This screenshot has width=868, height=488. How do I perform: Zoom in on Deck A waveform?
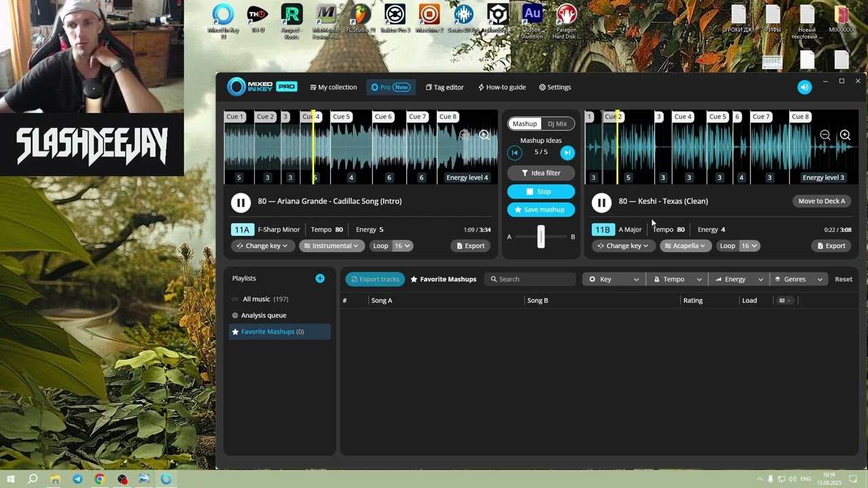pyautogui.click(x=484, y=135)
